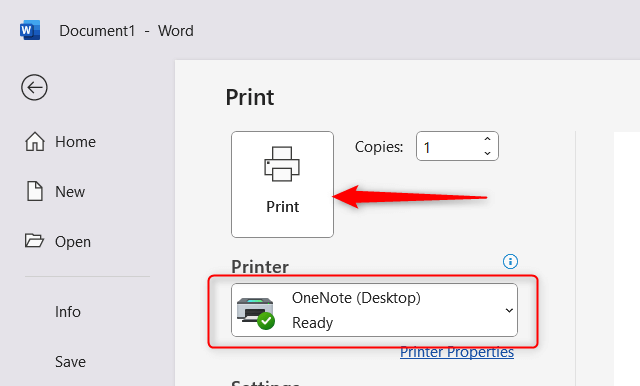Viewport: 640px width, 386px height.
Task: Click the large Print button
Action: click(282, 184)
